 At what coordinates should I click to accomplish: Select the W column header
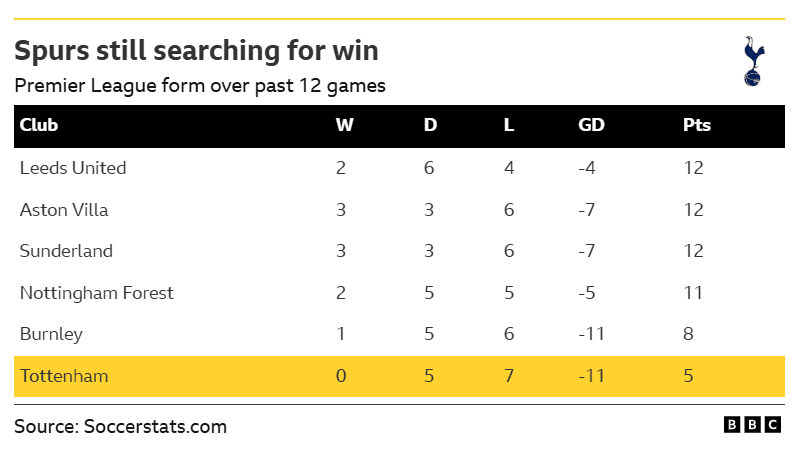pyautogui.click(x=343, y=126)
